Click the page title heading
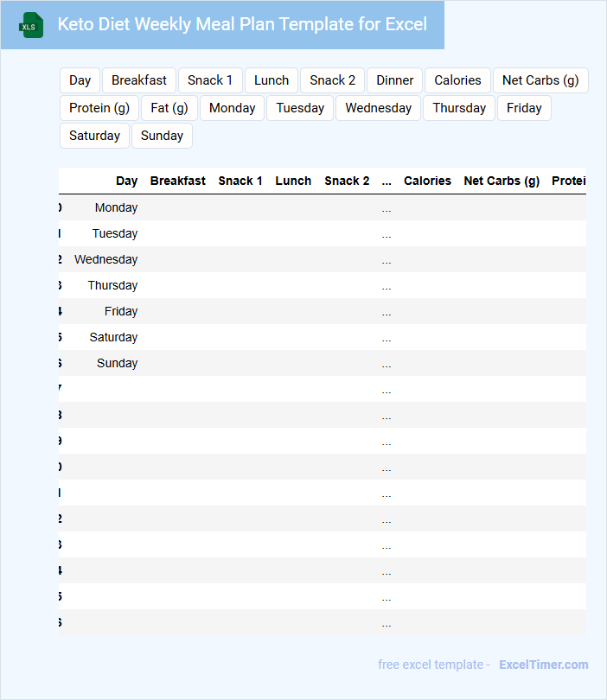This screenshot has height=700, width=607. pyautogui.click(x=242, y=24)
